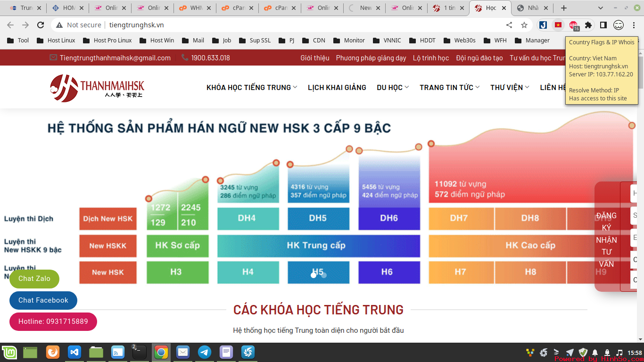The height and width of the screenshot is (362, 644).
Task: Open the Host Linux bookmarks folder
Action: (x=56, y=41)
